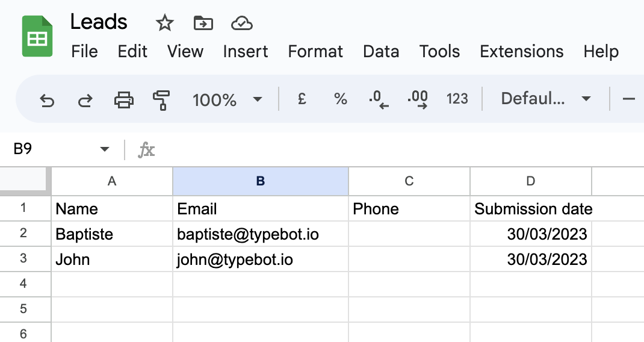Click the Print icon
This screenshot has height=342, width=644.
coord(123,99)
